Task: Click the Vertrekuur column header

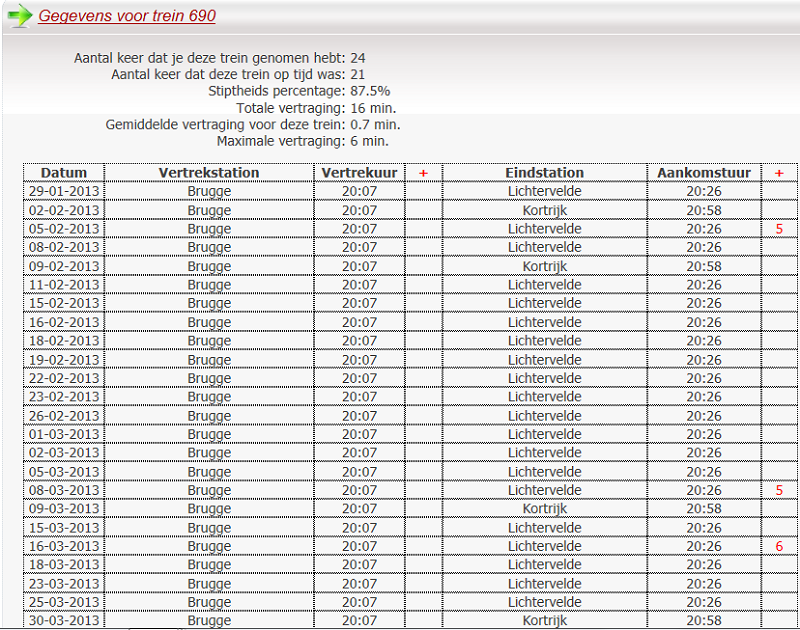Action: 359,173
